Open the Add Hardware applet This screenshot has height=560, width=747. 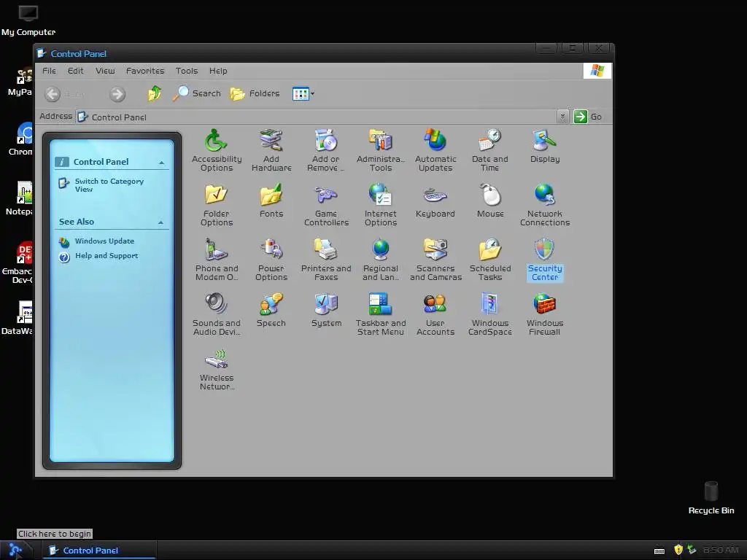click(271, 149)
